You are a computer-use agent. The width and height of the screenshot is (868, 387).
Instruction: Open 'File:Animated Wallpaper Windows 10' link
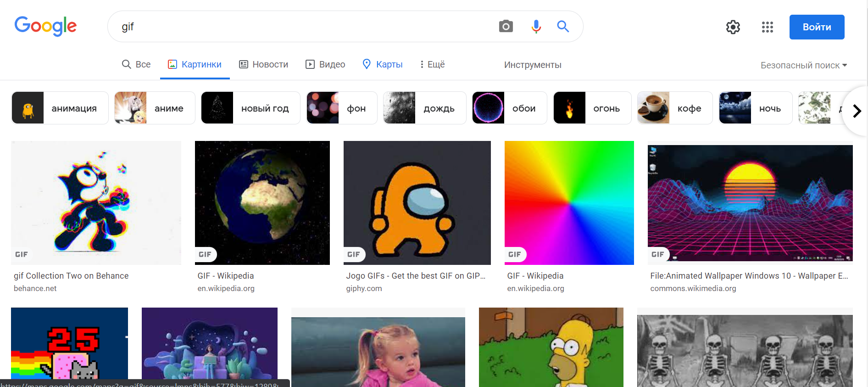[x=749, y=276]
